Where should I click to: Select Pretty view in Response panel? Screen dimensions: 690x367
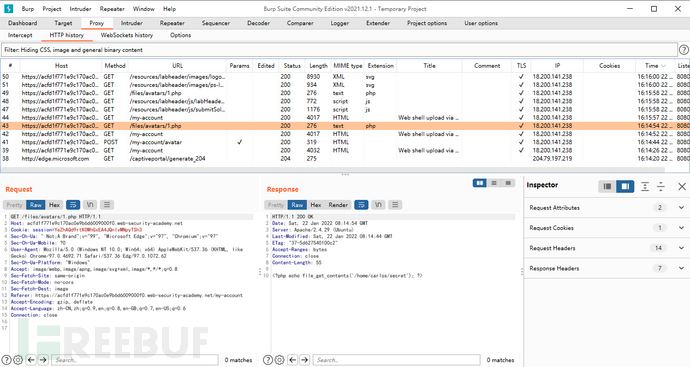click(x=276, y=205)
